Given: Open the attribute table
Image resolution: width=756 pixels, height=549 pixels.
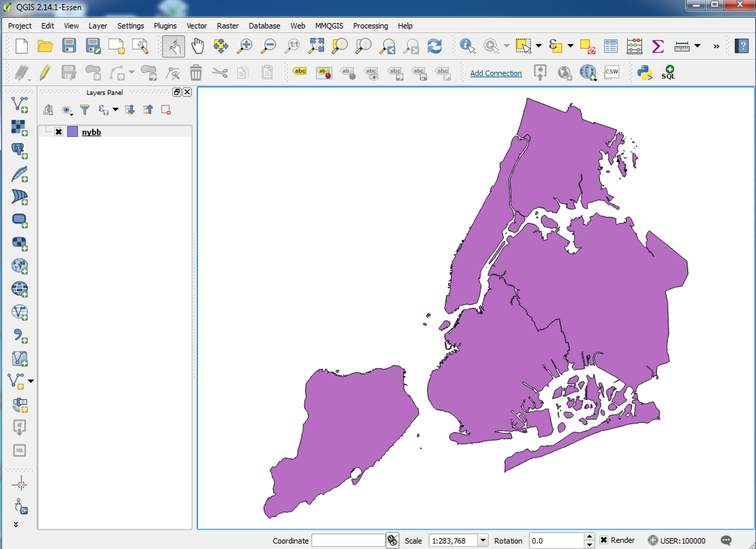Looking at the screenshot, I should pyautogui.click(x=611, y=46).
